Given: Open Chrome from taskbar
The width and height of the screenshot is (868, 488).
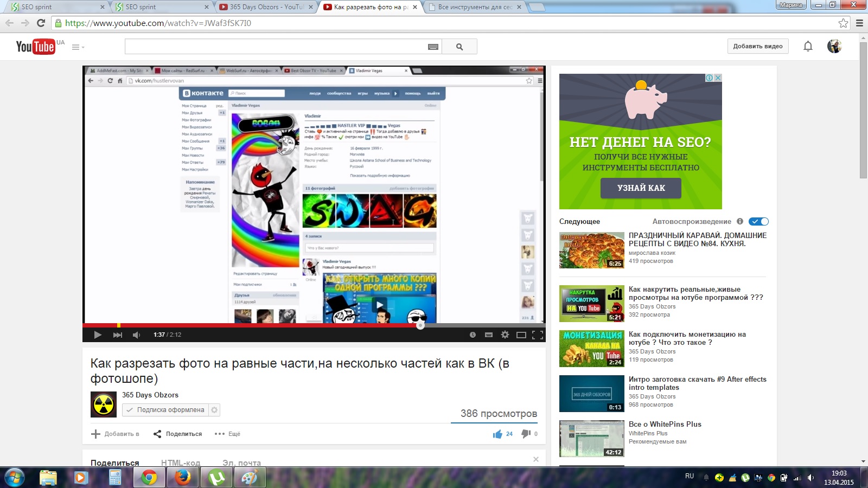Looking at the screenshot, I should click(x=149, y=478).
